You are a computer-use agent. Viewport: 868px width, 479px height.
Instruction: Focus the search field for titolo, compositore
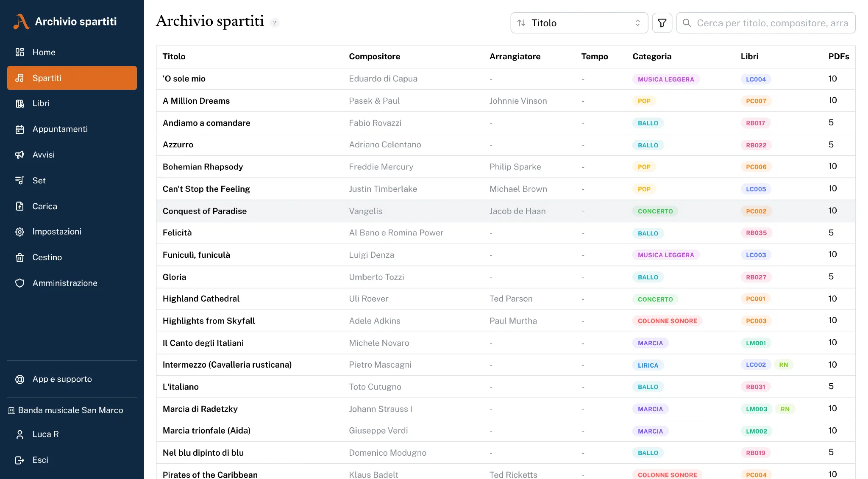[765, 23]
